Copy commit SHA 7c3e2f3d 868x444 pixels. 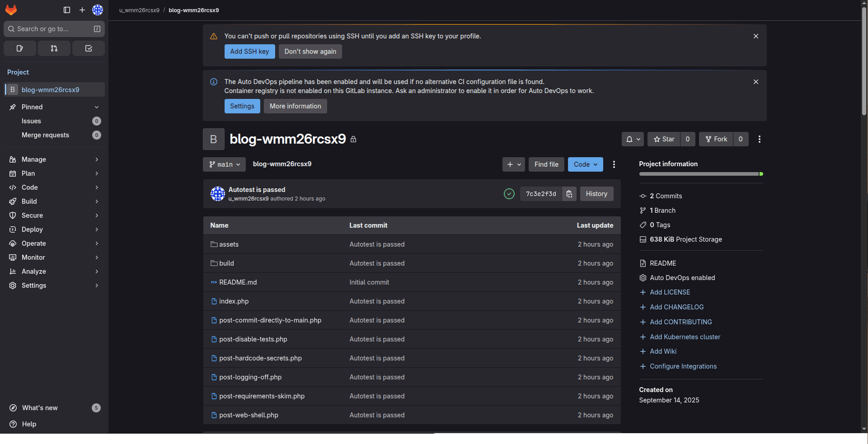click(x=569, y=194)
